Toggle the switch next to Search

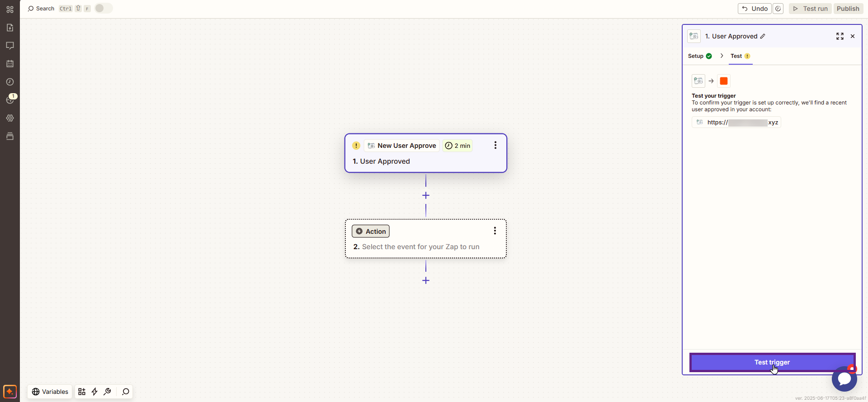[104, 9]
